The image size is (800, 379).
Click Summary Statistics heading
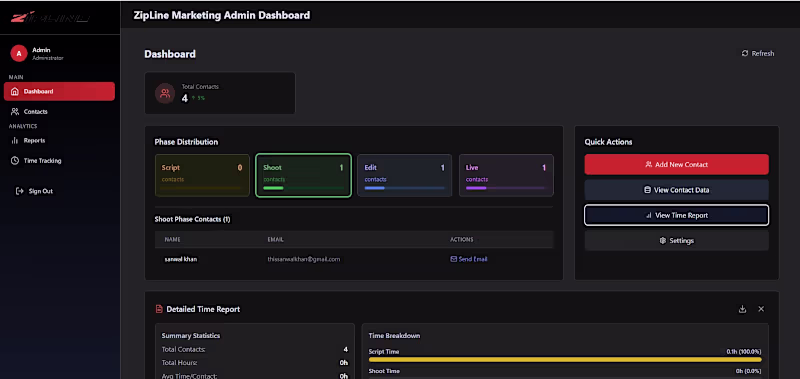pos(191,336)
